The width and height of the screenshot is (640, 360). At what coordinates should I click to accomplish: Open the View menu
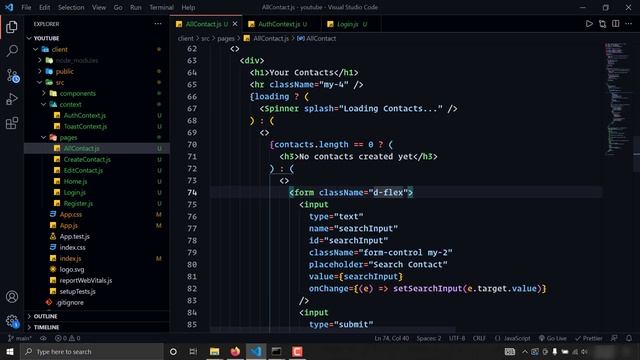click(x=99, y=7)
